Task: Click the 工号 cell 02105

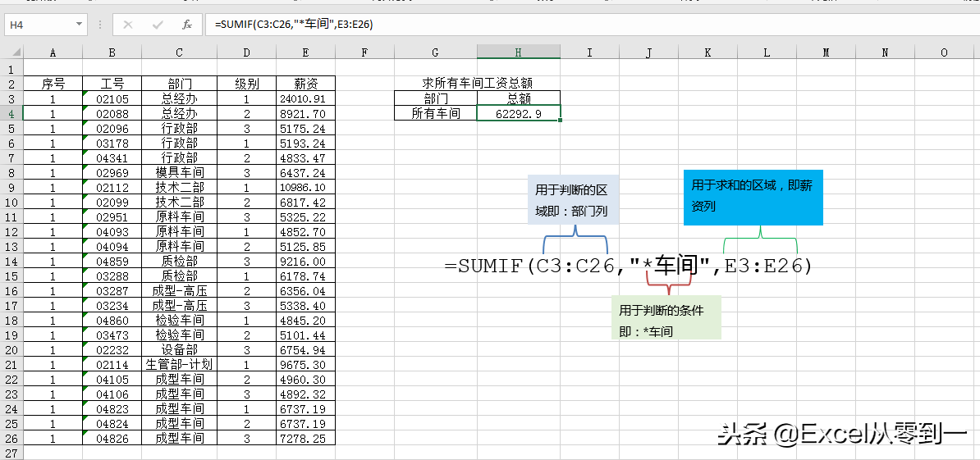Action: (112, 98)
